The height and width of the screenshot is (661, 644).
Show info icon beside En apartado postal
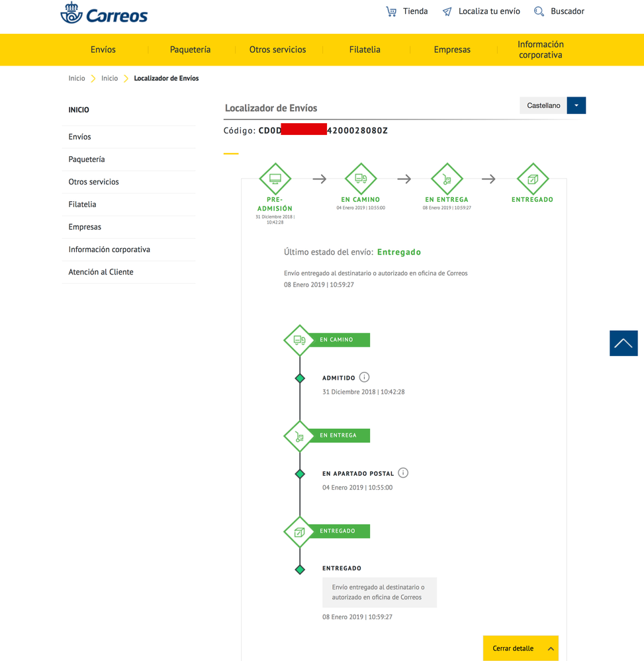[x=403, y=473]
